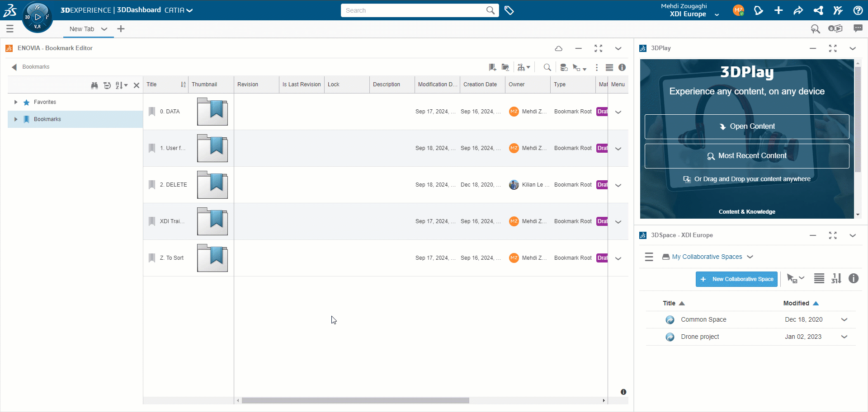868x412 pixels.
Task: Toggle list view in 3DSpace panel
Action: coord(819,279)
